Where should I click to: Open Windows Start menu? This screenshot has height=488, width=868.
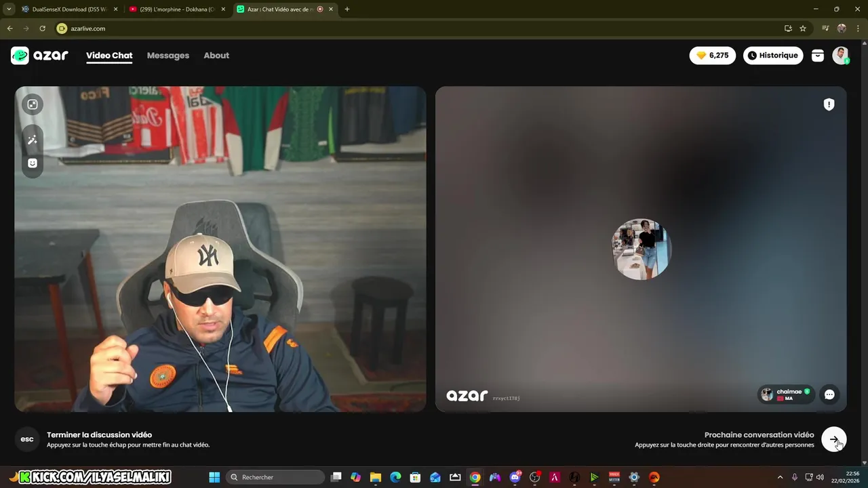[214, 477]
